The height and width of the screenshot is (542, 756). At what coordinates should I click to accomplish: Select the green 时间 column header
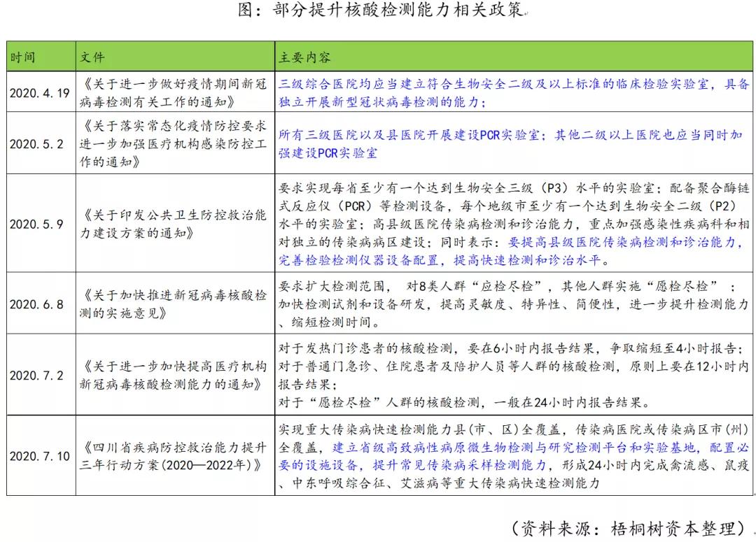tap(22, 57)
